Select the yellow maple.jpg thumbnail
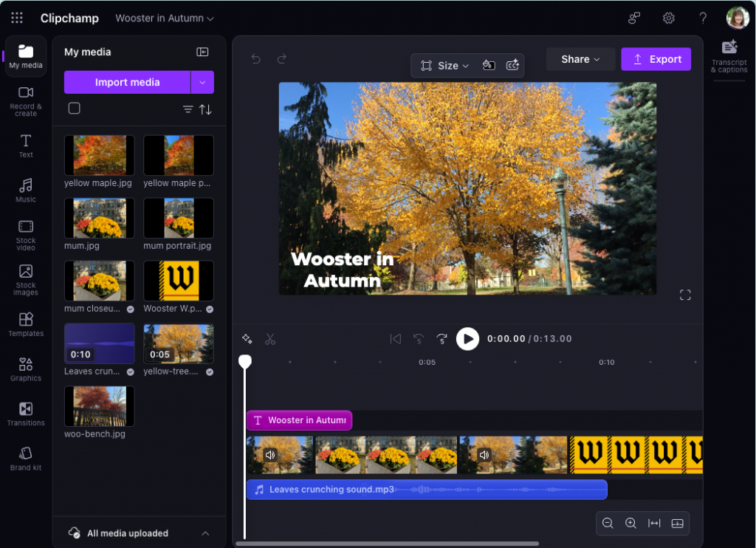 point(100,155)
